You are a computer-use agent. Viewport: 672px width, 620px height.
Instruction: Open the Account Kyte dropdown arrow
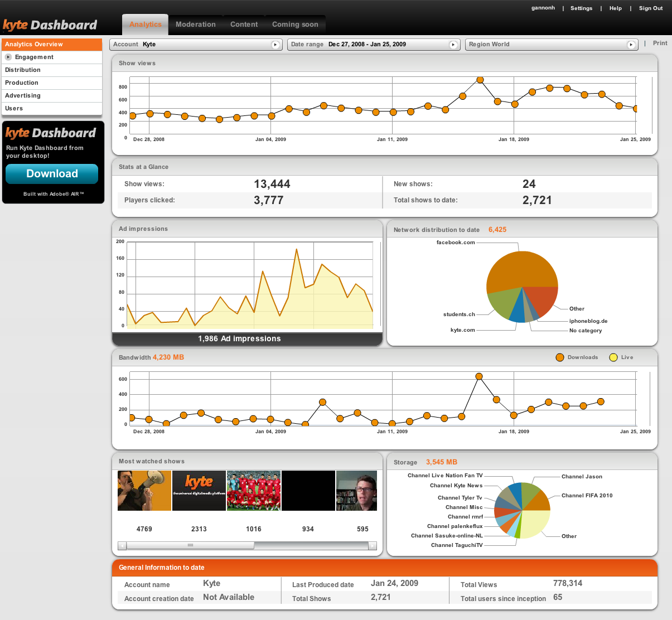[275, 45]
